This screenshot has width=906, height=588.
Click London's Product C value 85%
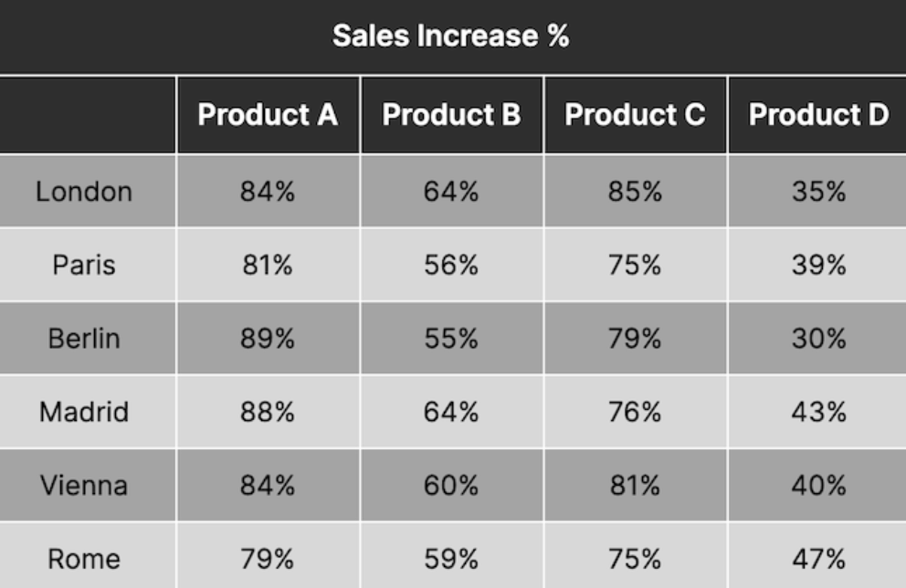[635, 192]
